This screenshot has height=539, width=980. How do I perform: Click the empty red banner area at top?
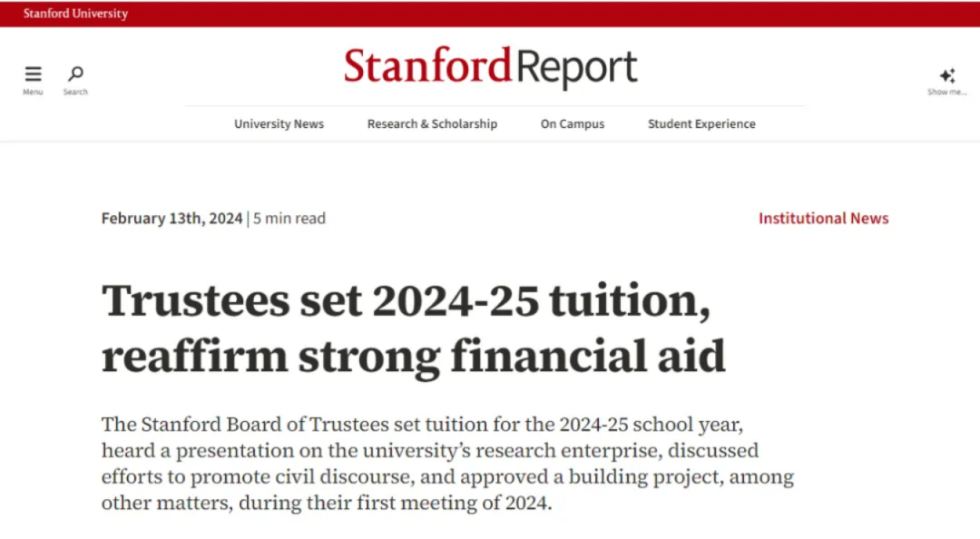click(x=544, y=14)
